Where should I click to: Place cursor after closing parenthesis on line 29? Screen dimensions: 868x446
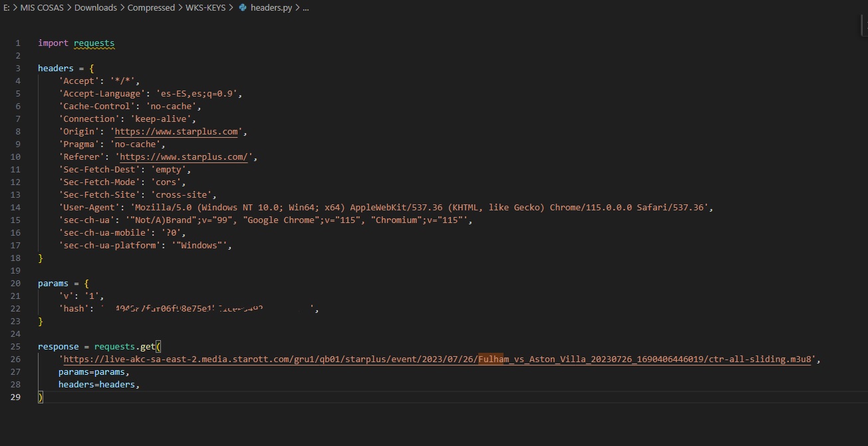click(x=44, y=397)
